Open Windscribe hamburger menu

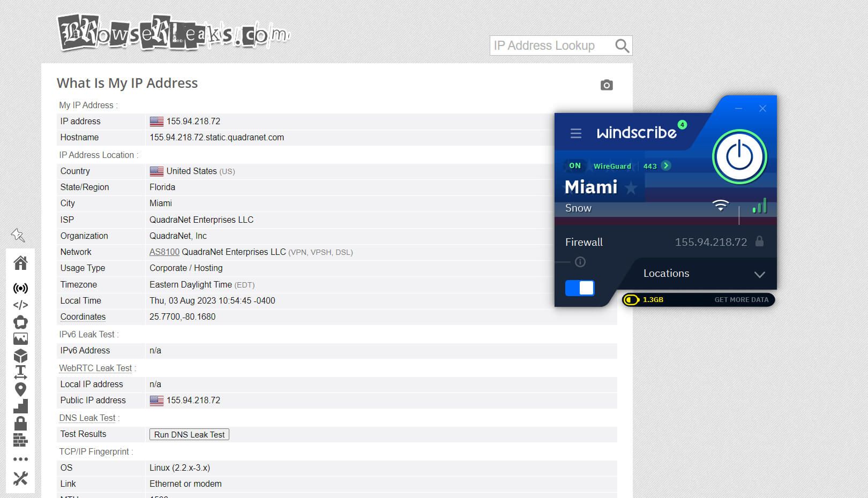[576, 133]
